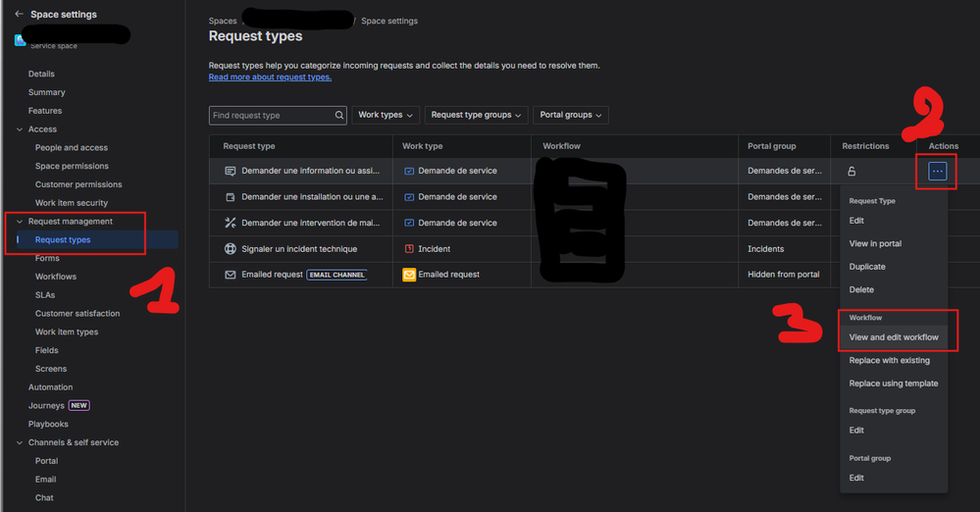Open Playbooks in the sidebar

[48, 425]
